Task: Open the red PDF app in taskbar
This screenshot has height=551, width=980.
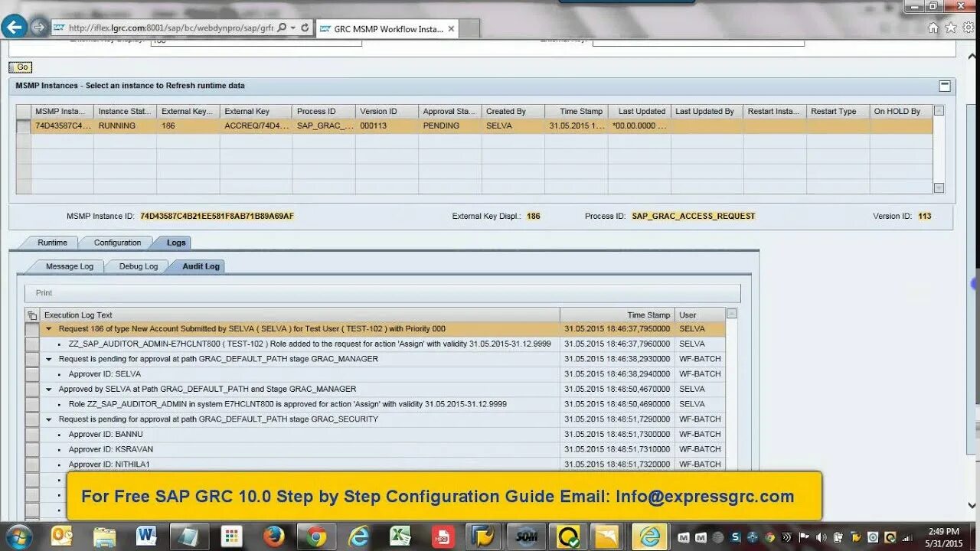Action: [x=443, y=536]
